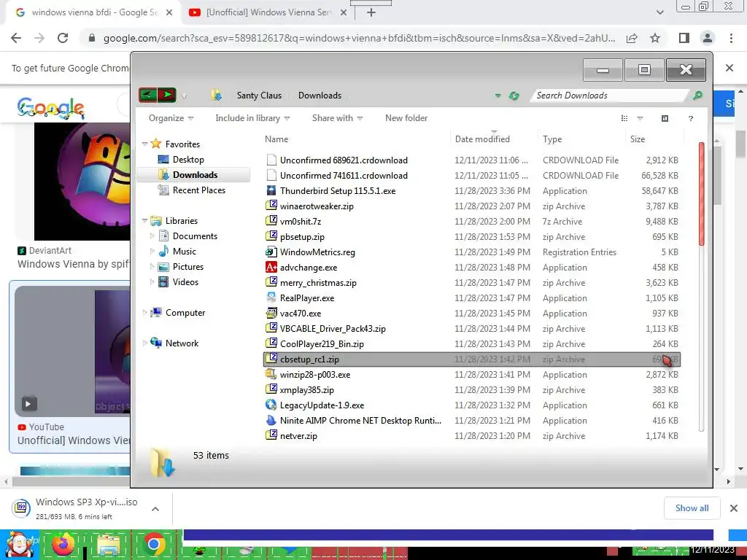Screen dimensions: 747x560
Task: Click the WindowMetrics.reg file icon
Action: [x=271, y=252]
